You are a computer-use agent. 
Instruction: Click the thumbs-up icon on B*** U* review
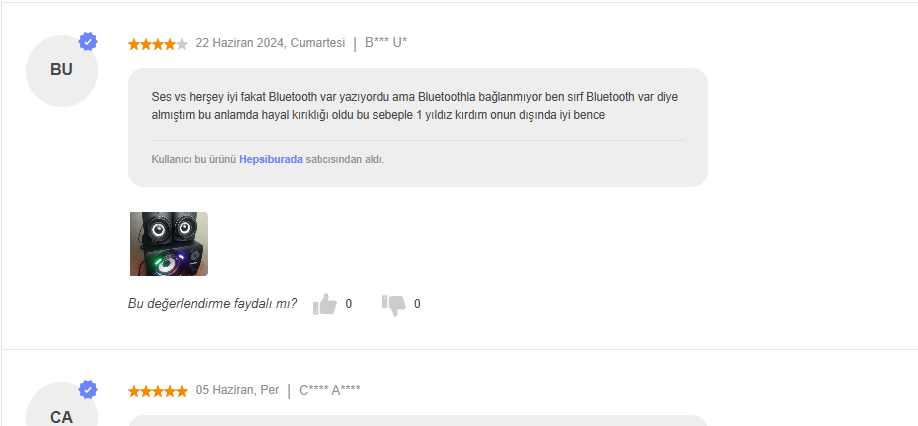(x=325, y=304)
